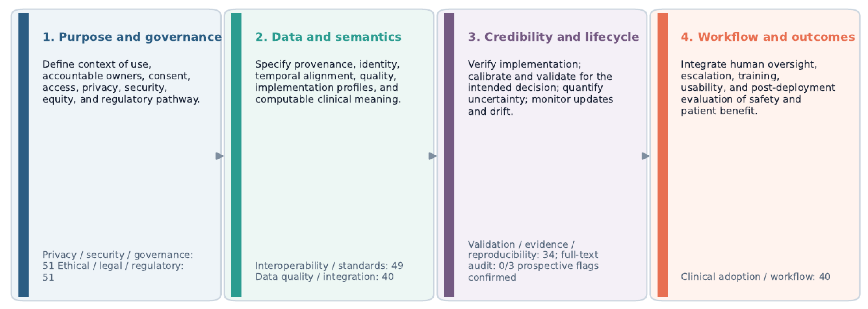Click the 'Integrate human oversight' description text
Viewport: 868px width, 309px height.
coord(758,88)
